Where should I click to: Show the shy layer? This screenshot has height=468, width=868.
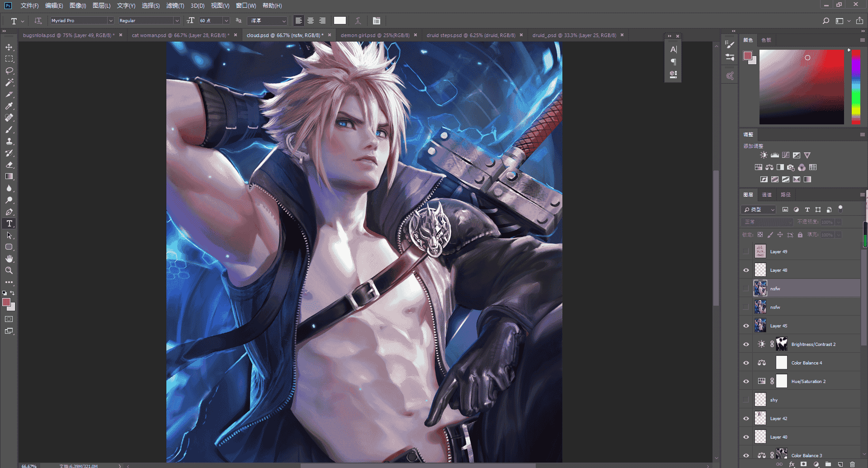click(746, 400)
